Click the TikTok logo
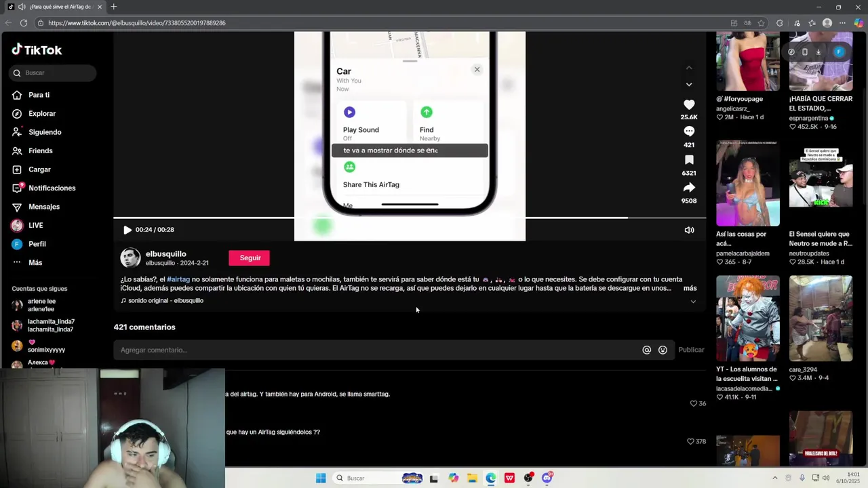 pos(37,49)
